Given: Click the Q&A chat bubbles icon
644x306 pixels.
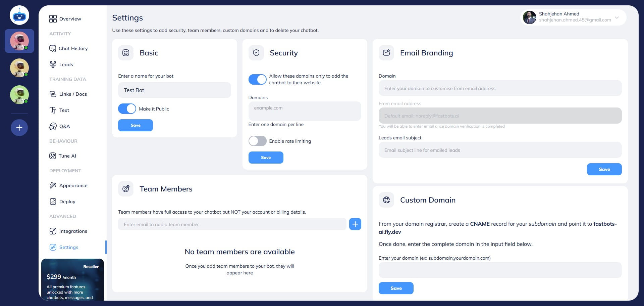Looking at the screenshot, I should pyautogui.click(x=53, y=126).
